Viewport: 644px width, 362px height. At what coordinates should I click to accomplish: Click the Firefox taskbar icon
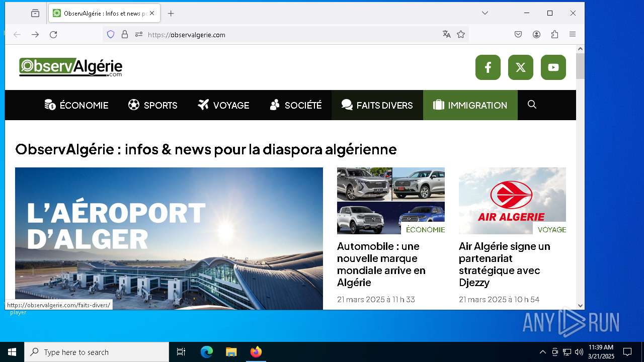coord(256,352)
